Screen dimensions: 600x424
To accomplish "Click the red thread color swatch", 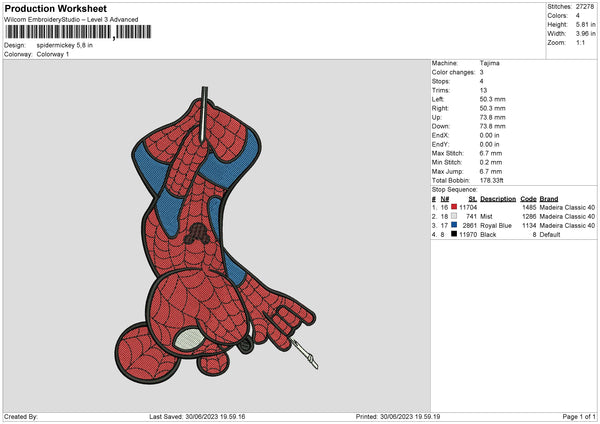I will coord(454,207).
